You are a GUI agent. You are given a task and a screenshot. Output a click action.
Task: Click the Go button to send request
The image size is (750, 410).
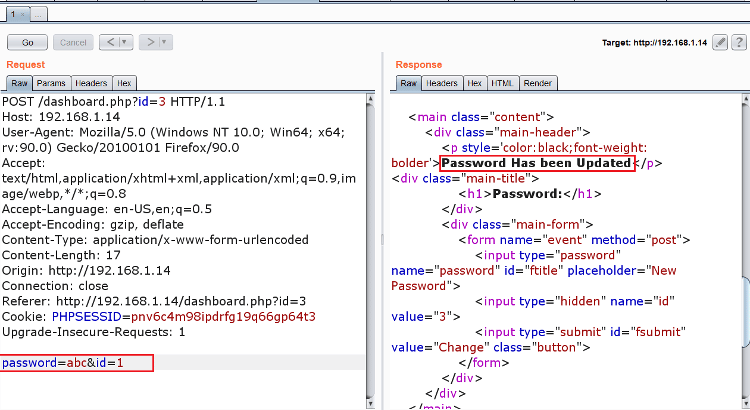point(27,42)
